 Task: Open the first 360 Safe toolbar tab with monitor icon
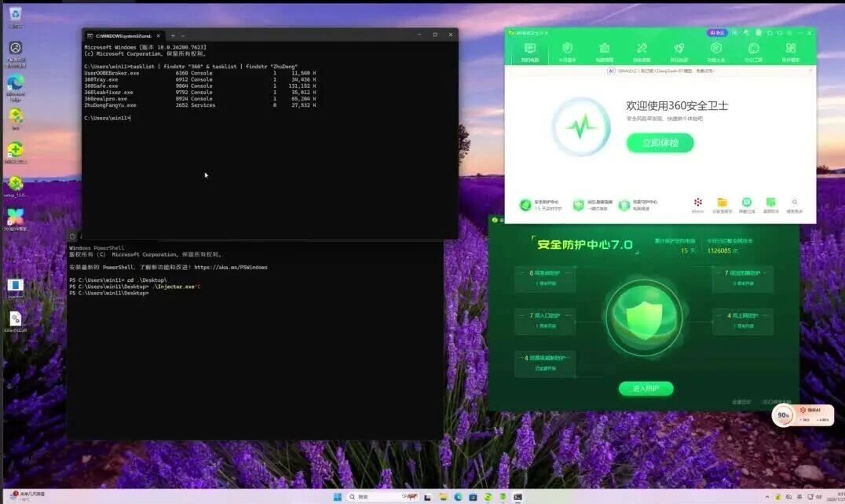(530, 53)
